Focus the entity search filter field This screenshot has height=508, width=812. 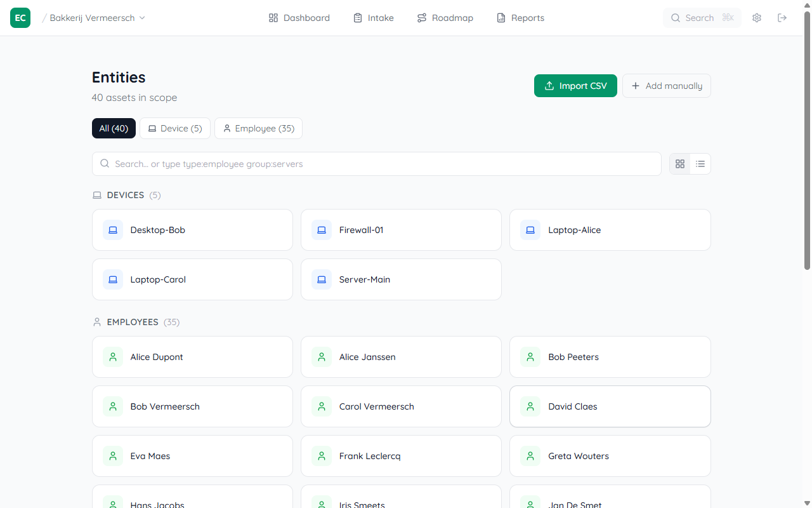tap(381, 164)
